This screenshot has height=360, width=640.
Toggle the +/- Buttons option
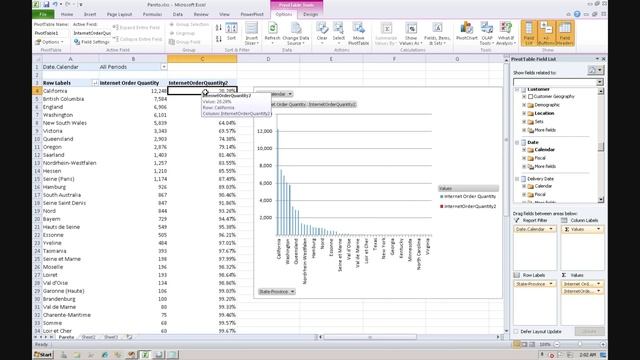546,33
